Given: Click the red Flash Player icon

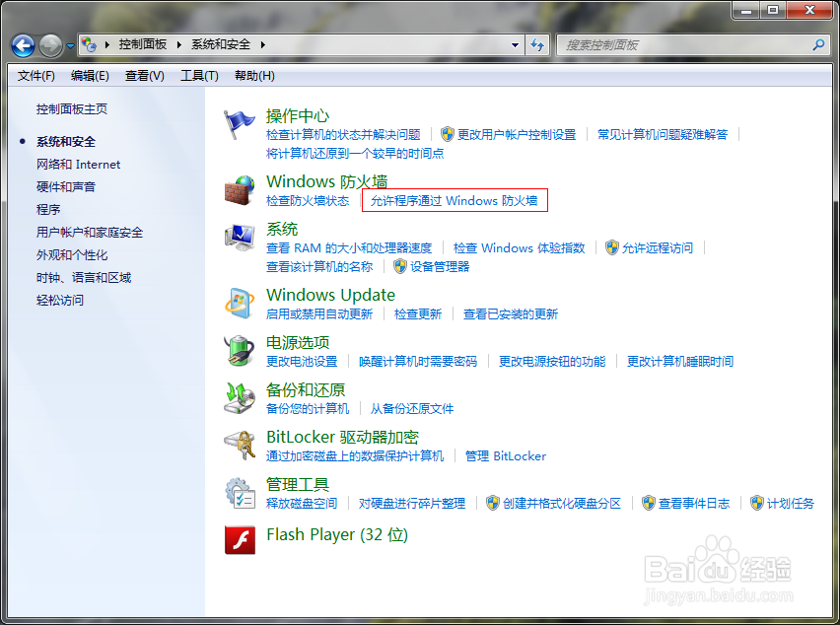Looking at the screenshot, I should point(240,540).
